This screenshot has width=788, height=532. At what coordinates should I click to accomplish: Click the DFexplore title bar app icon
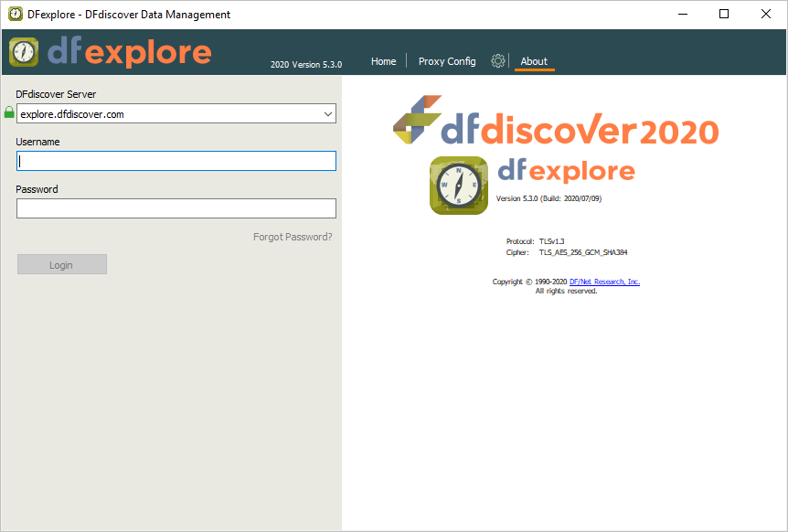[16, 15]
